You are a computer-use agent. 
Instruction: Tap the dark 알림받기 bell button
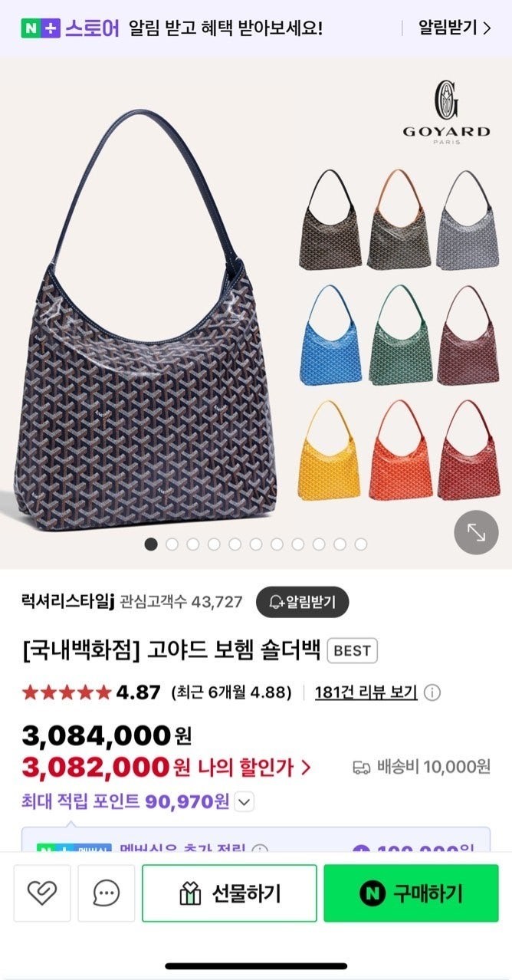(x=302, y=602)
